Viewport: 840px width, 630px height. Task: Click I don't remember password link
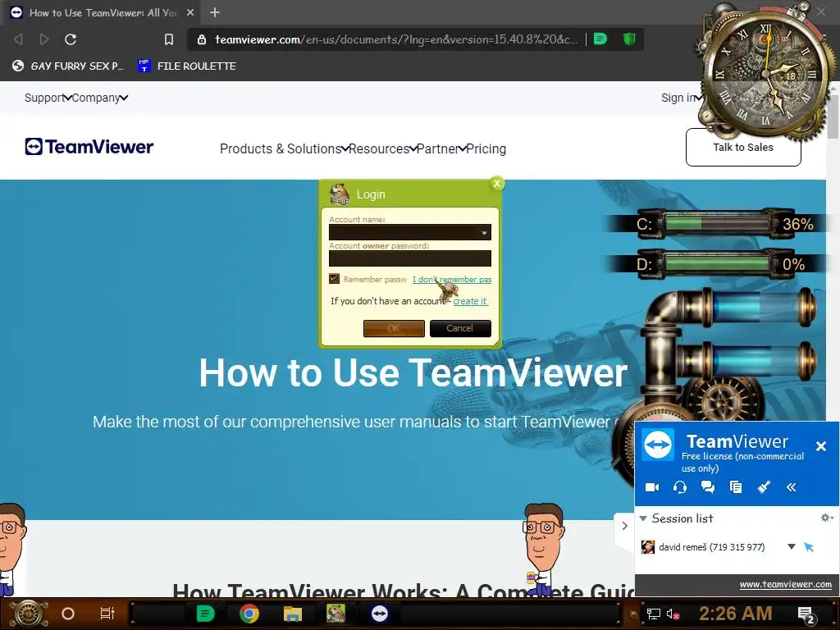452,279
